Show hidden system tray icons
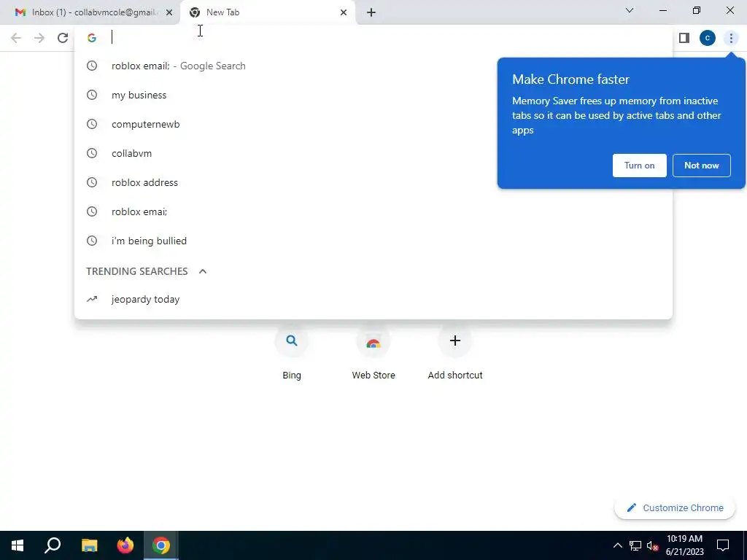Image resolution: width=747 pixels, height=560 pixels. tap(617, 545)
